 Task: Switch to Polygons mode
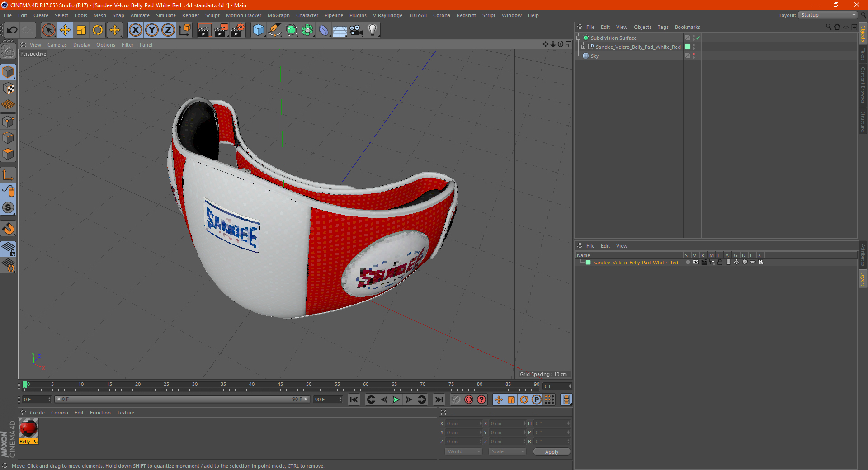point(8,154)
